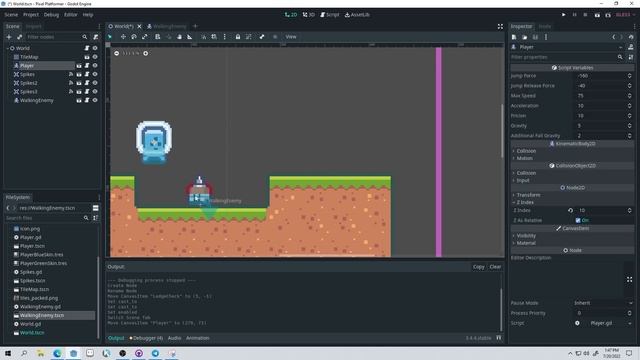
Task: Select the Rotate Mode tool
Action: [134, 37]
